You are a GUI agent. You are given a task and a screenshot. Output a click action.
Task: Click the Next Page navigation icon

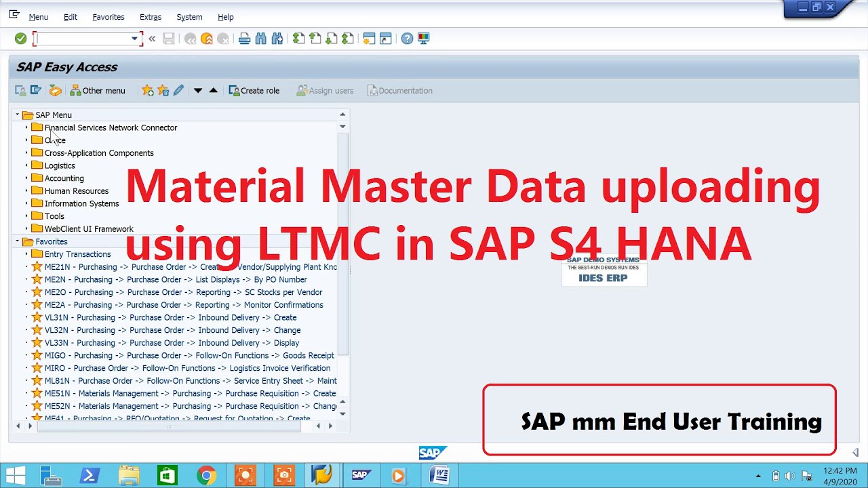332,39
